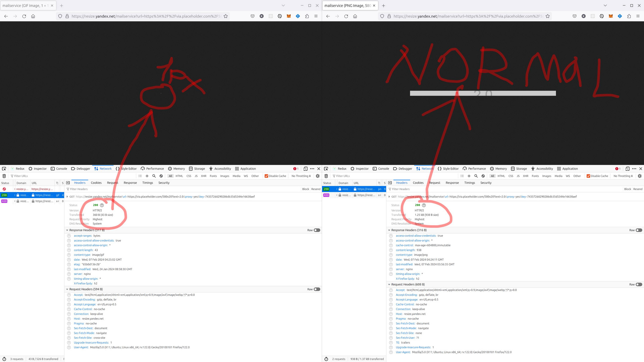Click the reload page icon in toolbar
The width and height of the screenshot is (644, 362).
pos(24,16)
